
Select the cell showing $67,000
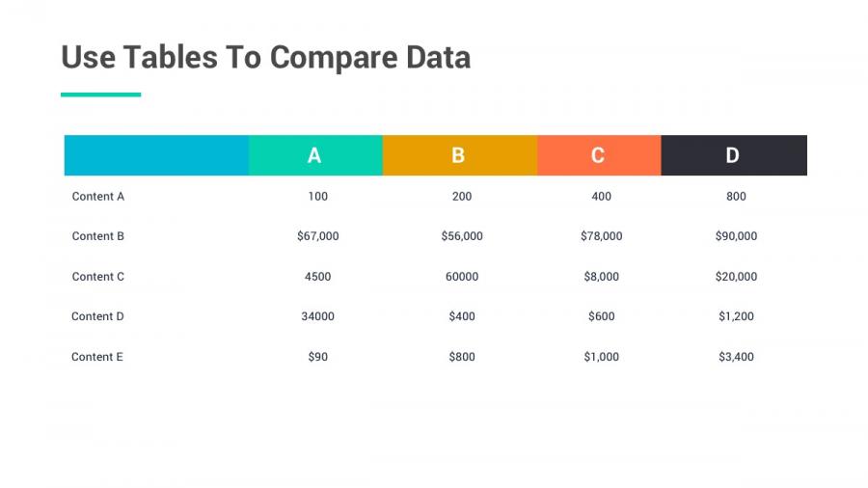point(318,236)
